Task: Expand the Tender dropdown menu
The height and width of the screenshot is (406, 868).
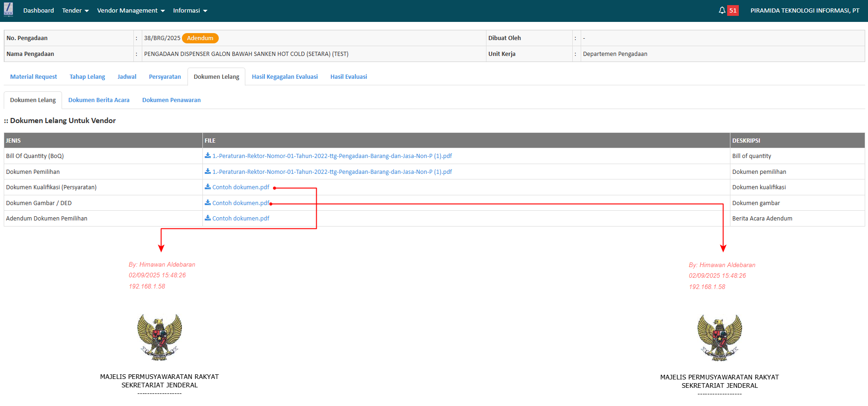Action: click(x=75, y=10)
